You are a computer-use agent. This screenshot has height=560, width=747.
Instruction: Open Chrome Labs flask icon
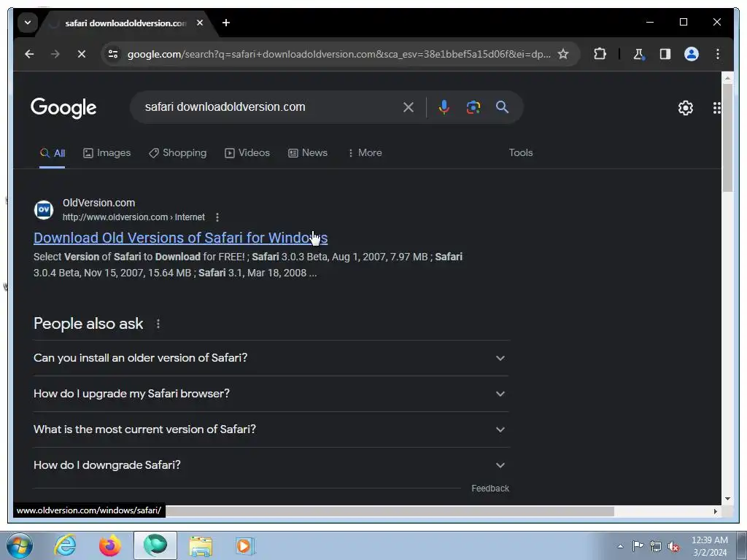tap(638, 54)
